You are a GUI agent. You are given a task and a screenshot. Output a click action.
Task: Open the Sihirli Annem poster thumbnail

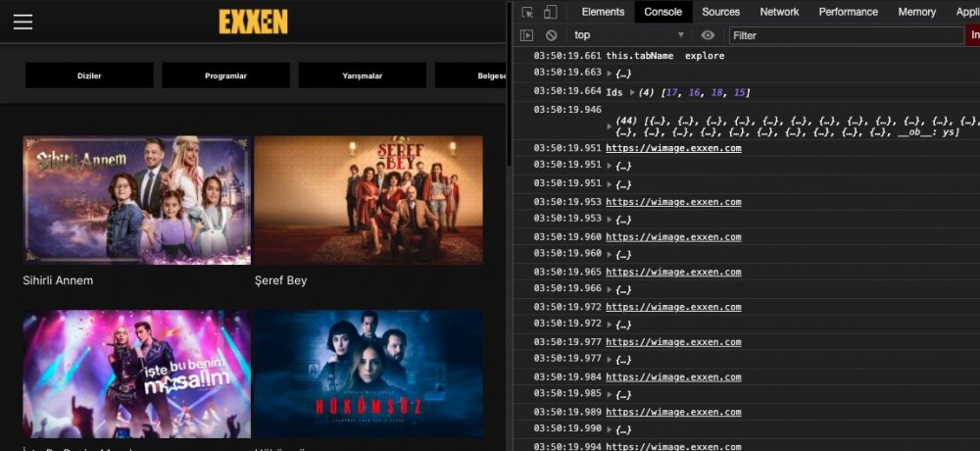coord(137,200)
